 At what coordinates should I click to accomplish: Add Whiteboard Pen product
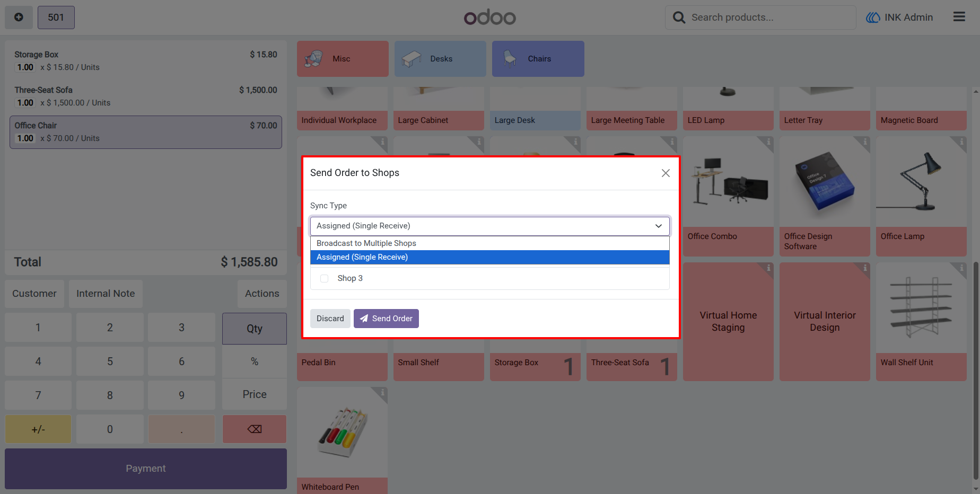tap(343, 440)
